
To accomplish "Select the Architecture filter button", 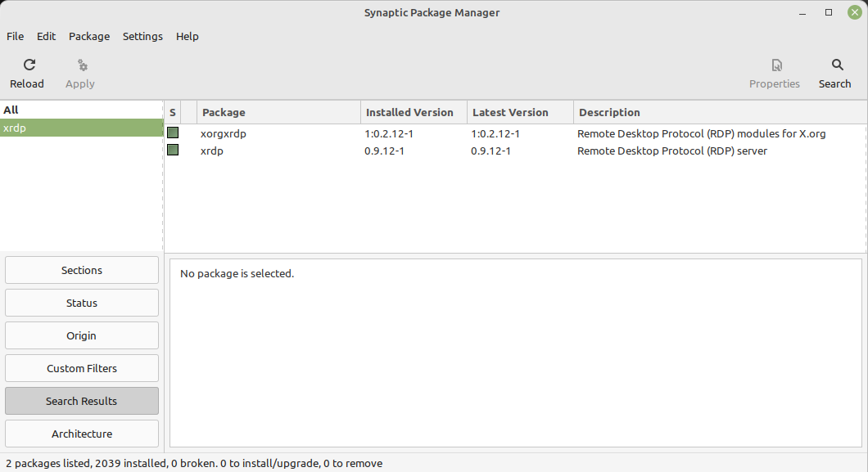I will 82,434.
